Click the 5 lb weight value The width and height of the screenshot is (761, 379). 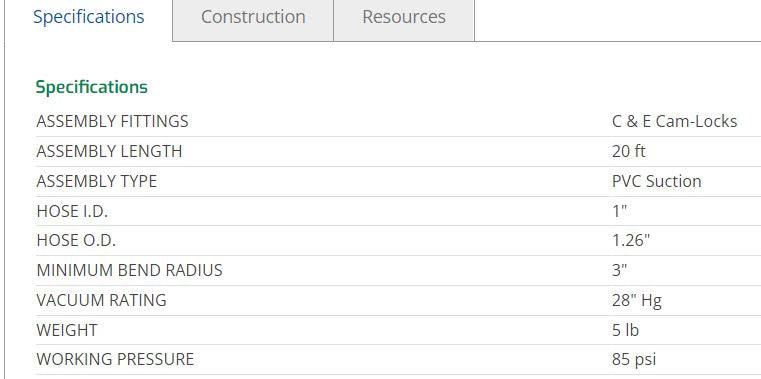click(626, 330)
